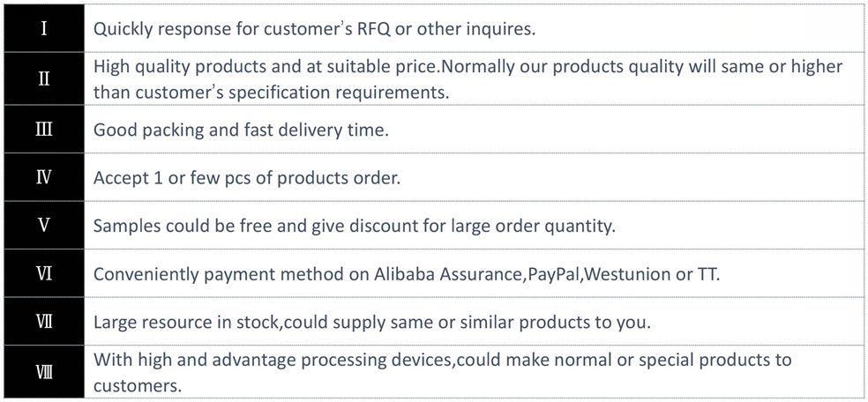868x402 pixels.
Task: Click the Roman numeral VI cell
Action: coord(43,273)
